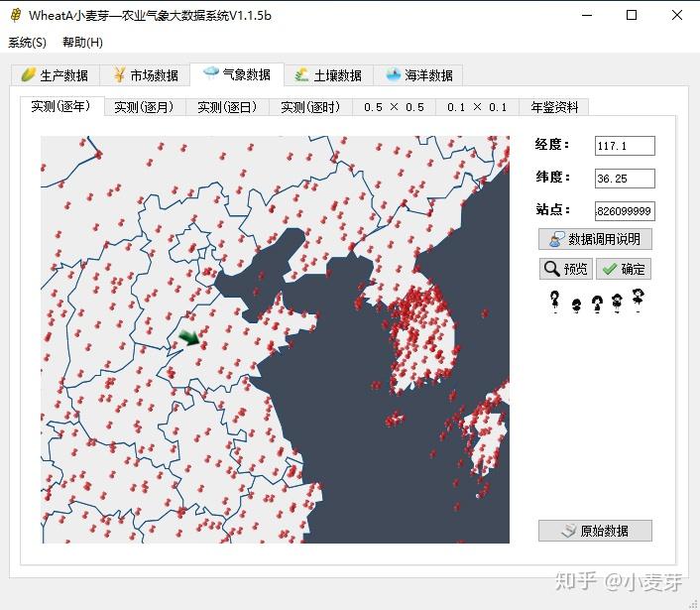
Task: Click the green checkmark on 确定 button
Action: [610, 269]
